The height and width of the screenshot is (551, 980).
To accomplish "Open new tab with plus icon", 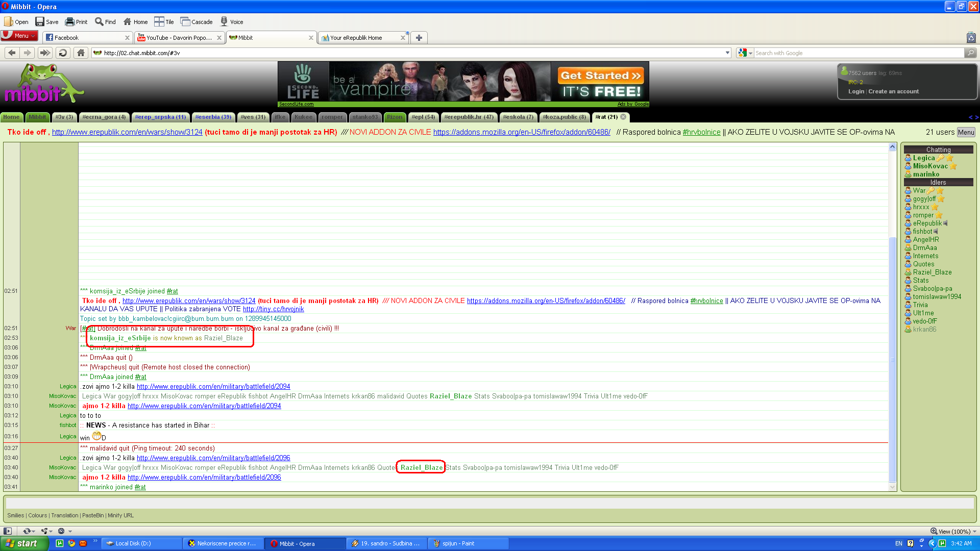I will [419, 38].
